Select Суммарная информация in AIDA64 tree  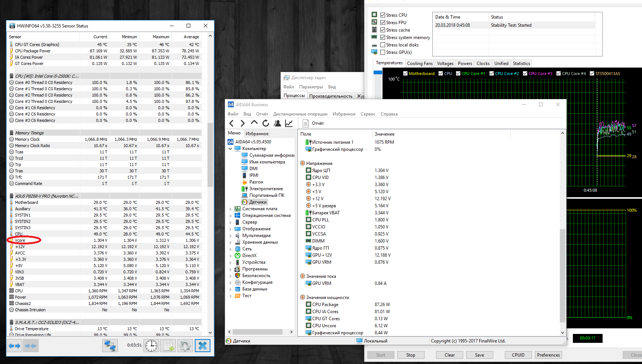[x=272, y=155]
